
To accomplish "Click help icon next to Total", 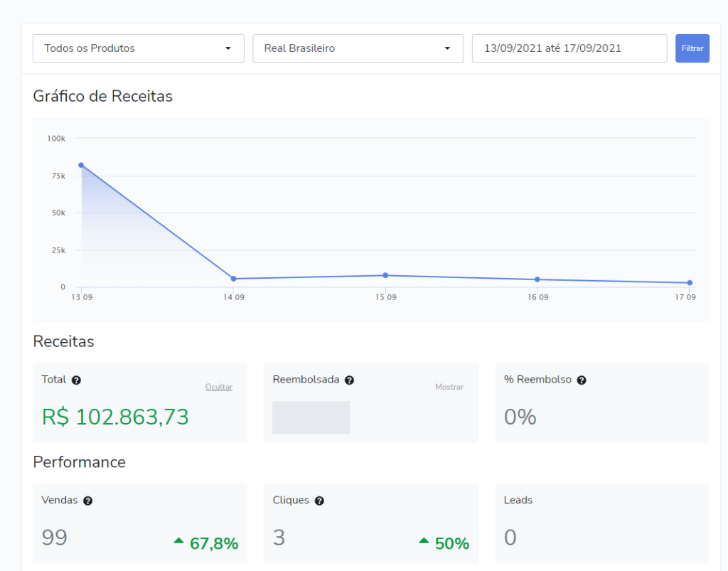I will (76, 380).
